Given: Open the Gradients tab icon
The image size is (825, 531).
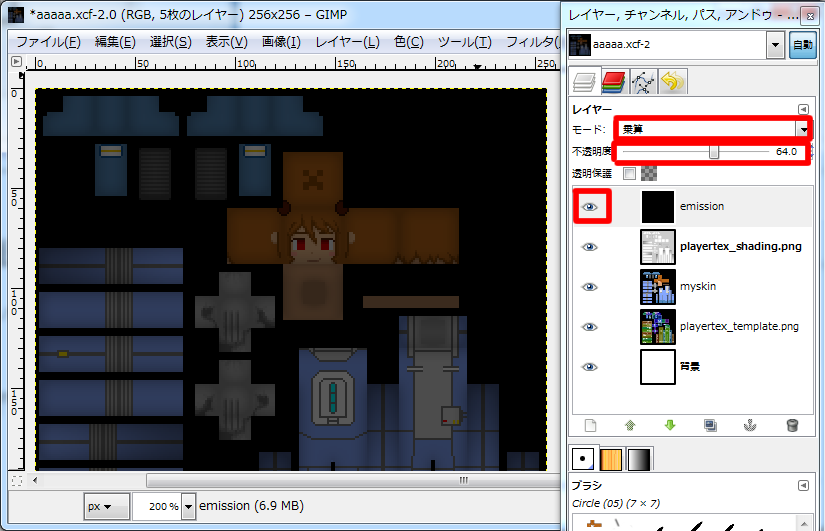Looking at the screenshot, I should tap(639, 459).
